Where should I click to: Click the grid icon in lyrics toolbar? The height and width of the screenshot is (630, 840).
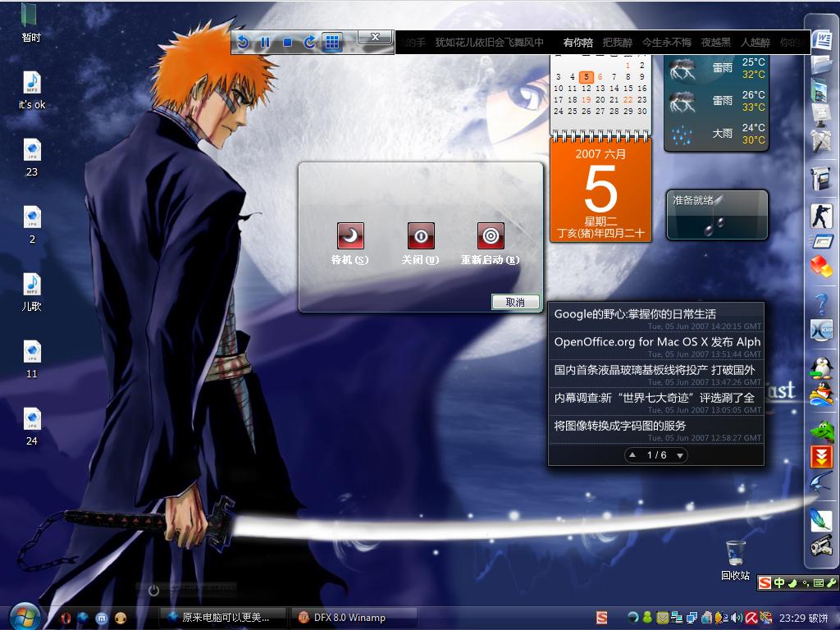332,42
